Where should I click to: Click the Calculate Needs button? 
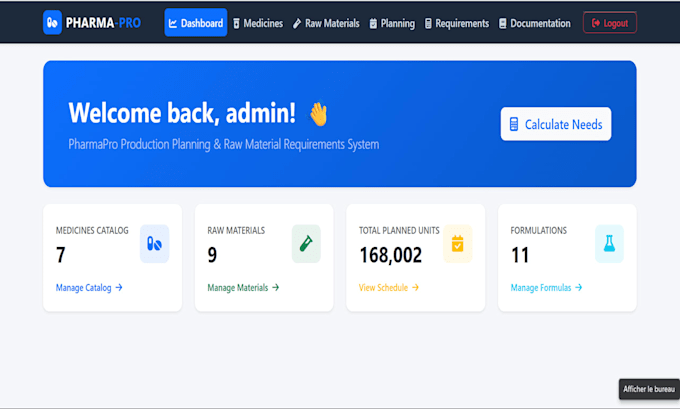click(x=556, y=124)
